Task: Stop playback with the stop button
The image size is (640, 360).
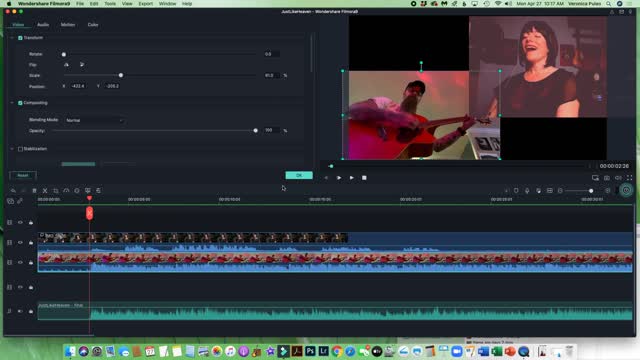Action: (x=364, y=178)
